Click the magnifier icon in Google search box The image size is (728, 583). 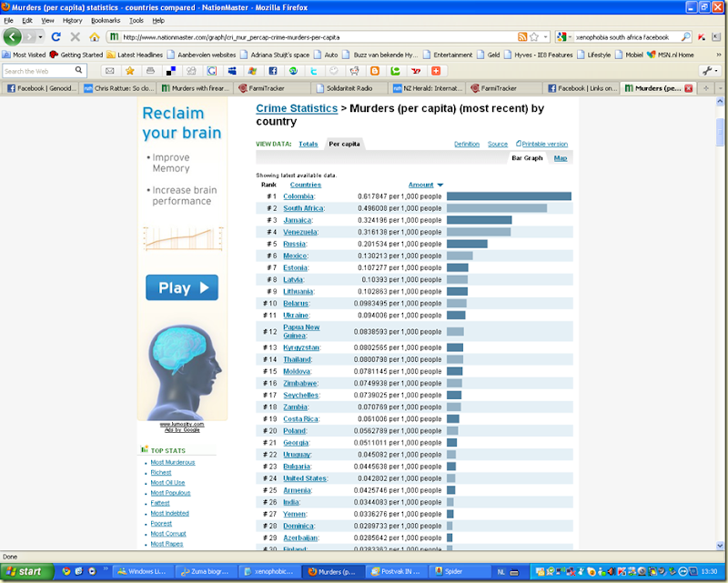[x=685, y=36]
